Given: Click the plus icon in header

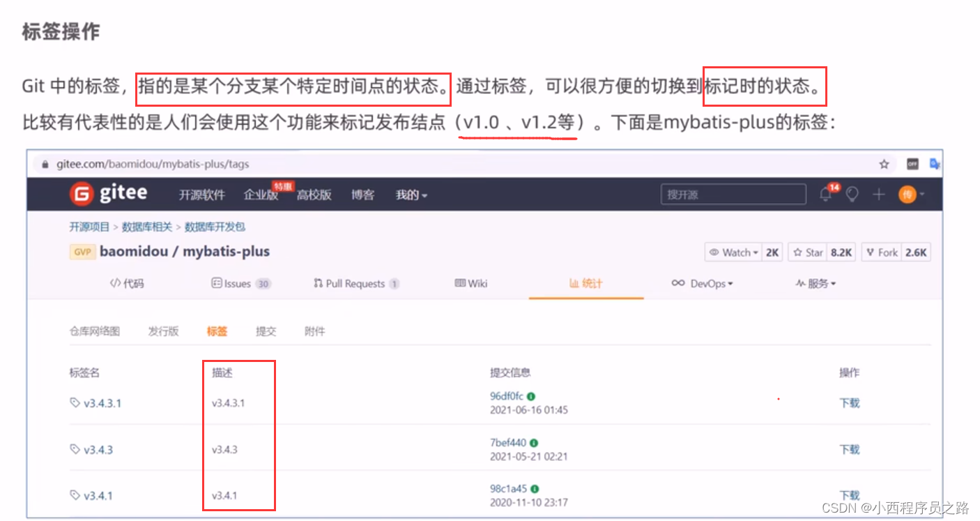Looking at the screenshot, I should 878,195.
